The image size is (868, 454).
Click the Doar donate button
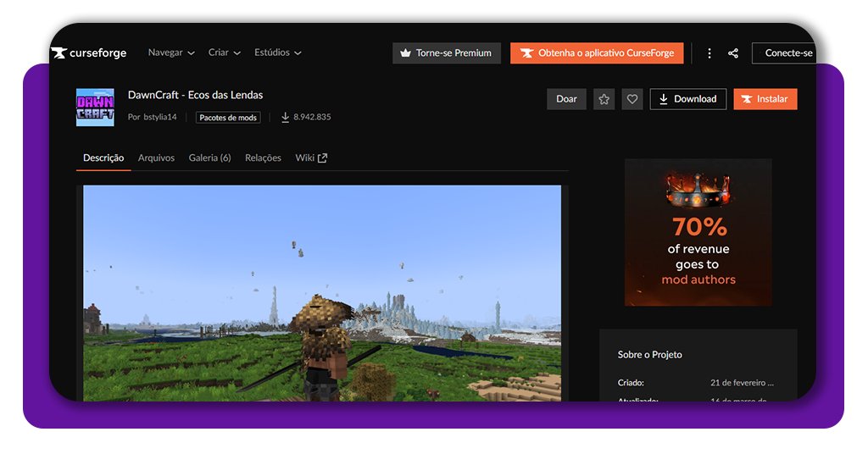[566, 99]
